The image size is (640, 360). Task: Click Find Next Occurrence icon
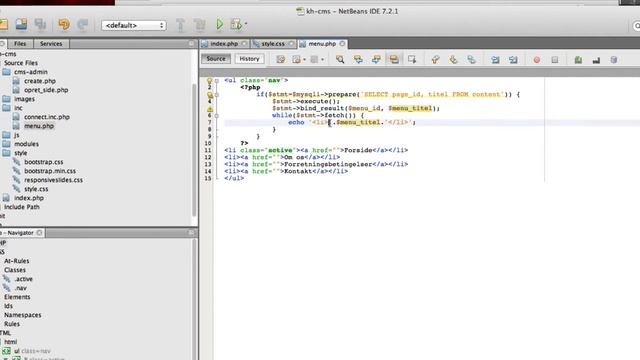coord(376,60)
